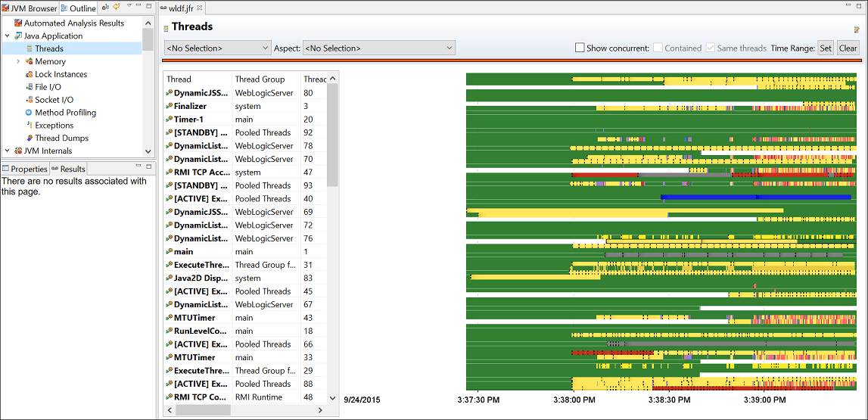Select the Finalizer thread row

246,106
